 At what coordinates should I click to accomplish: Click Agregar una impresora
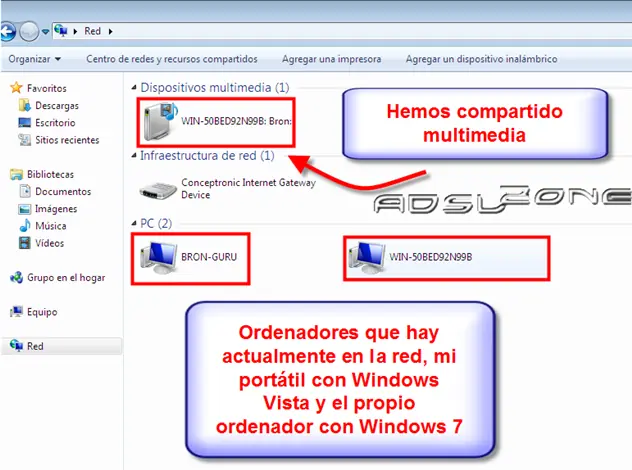pyautogui.click(x=331, y=59)
